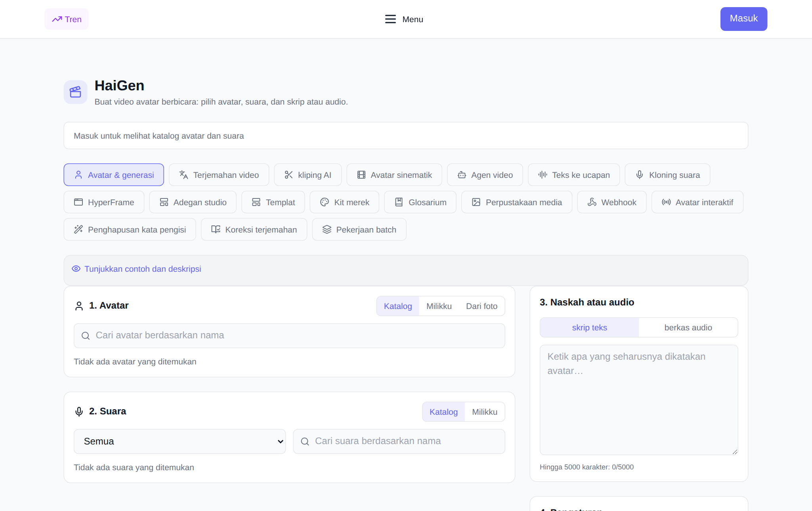Select Katalog in the Suara section
The height and width of the screenshot is (511, 812).
[x=443, y=412]
